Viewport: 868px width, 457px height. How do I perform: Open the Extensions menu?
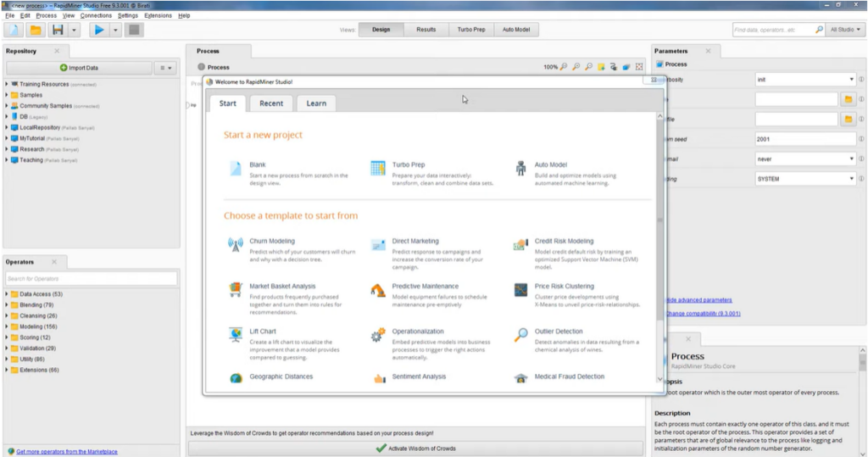(x=158, y=15)
